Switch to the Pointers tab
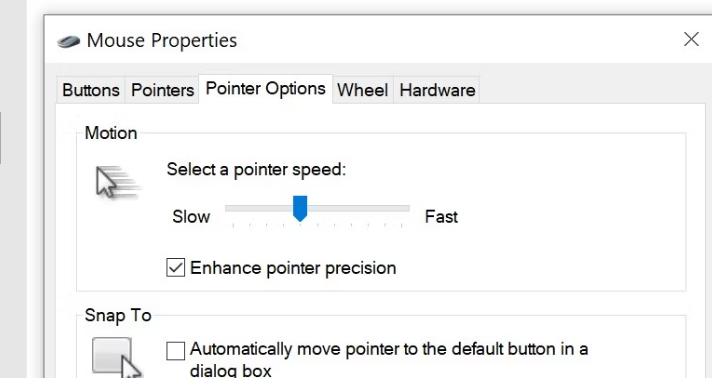 pos(163,90)
